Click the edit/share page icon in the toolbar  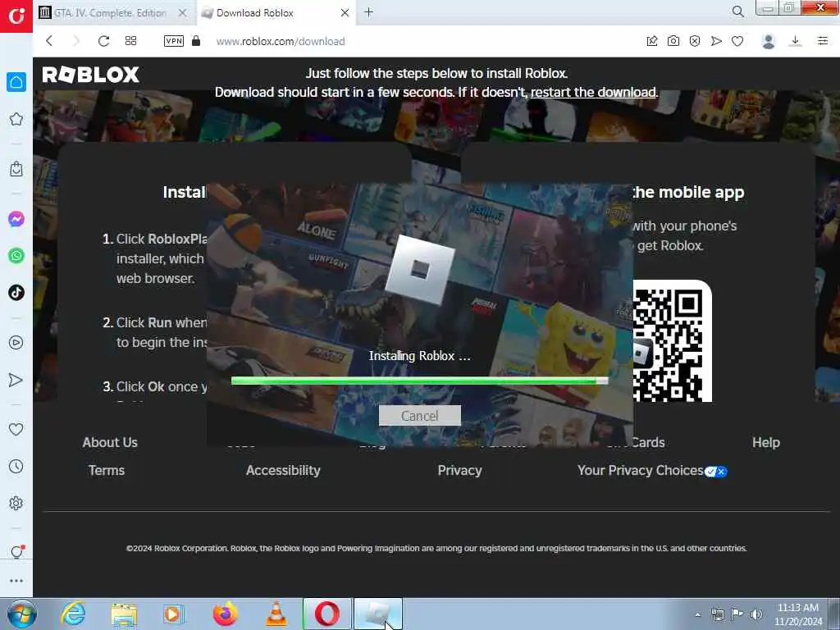pyautogui.click(x=652, y=41)
